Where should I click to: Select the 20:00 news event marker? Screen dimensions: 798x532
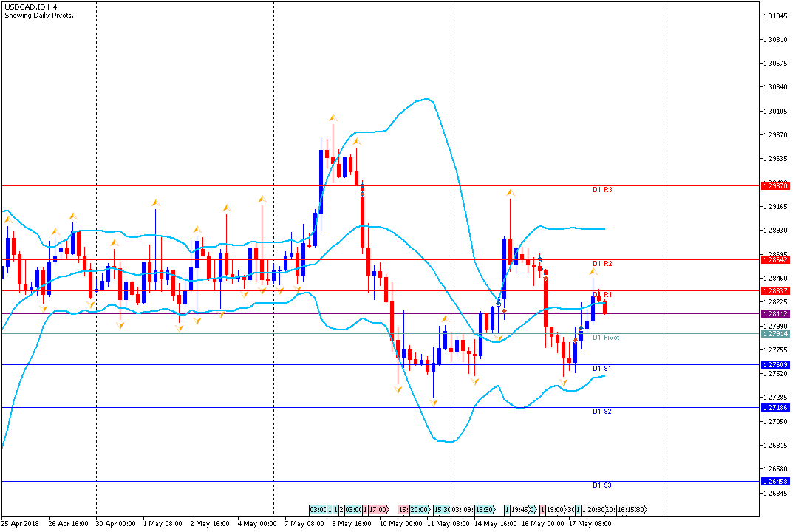coord(419,510)
